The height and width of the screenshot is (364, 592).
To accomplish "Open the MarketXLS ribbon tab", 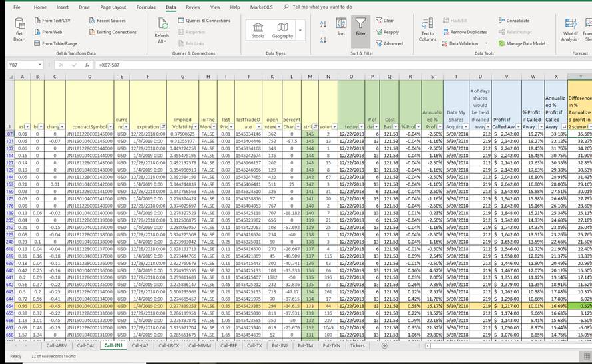I will click(261, 7).
